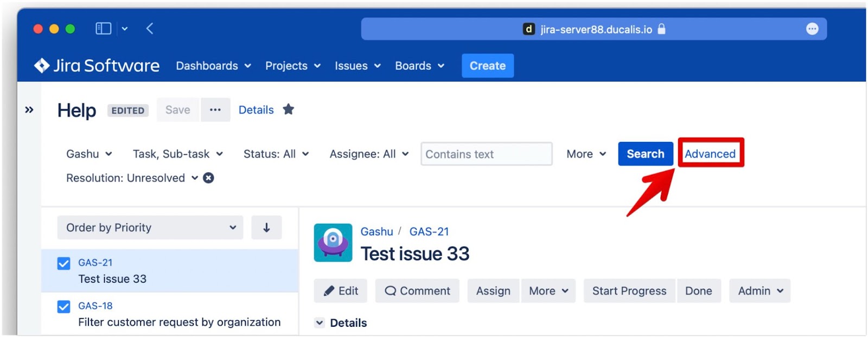Reverse sort order with down arrow
Viewport: 868px width, 337px height.
coord(266,228)
